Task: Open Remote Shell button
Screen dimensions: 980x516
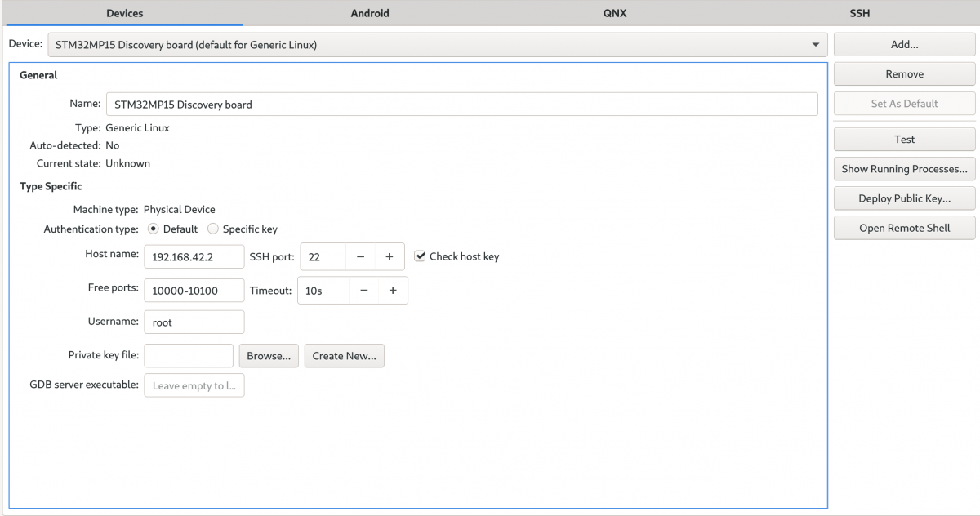Action: 905,228
